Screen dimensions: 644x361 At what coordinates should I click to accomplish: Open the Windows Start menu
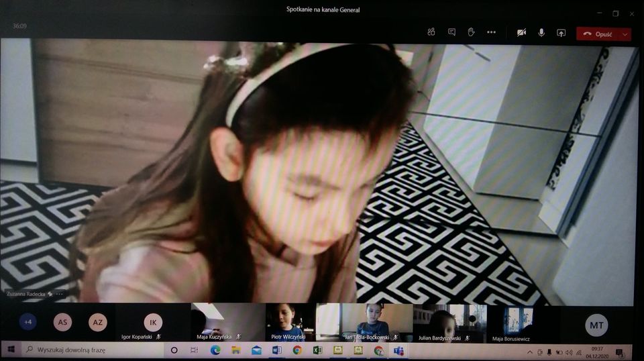11,350
